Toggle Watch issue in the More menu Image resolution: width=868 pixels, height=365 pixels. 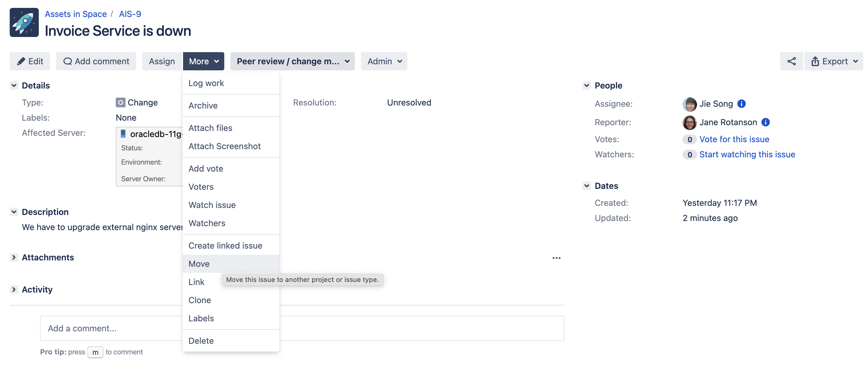tap(212, 205)
